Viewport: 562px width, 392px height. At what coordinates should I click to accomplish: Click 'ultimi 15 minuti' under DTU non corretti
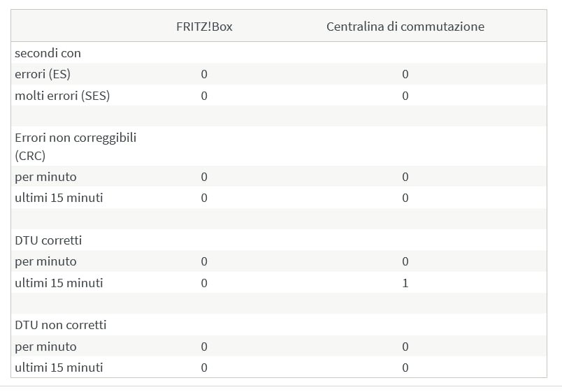(59, 368)
